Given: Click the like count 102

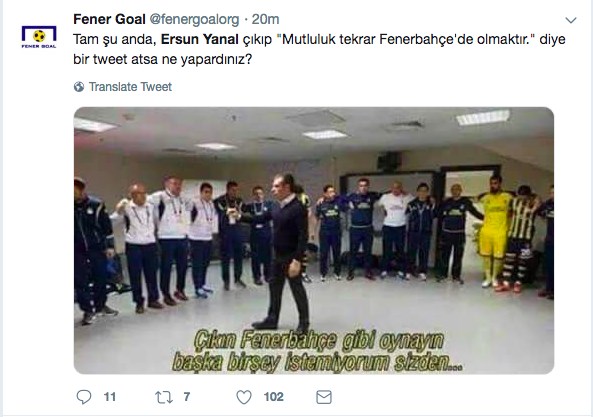Looking at the screenshot, I should click(x=273, y=397).
